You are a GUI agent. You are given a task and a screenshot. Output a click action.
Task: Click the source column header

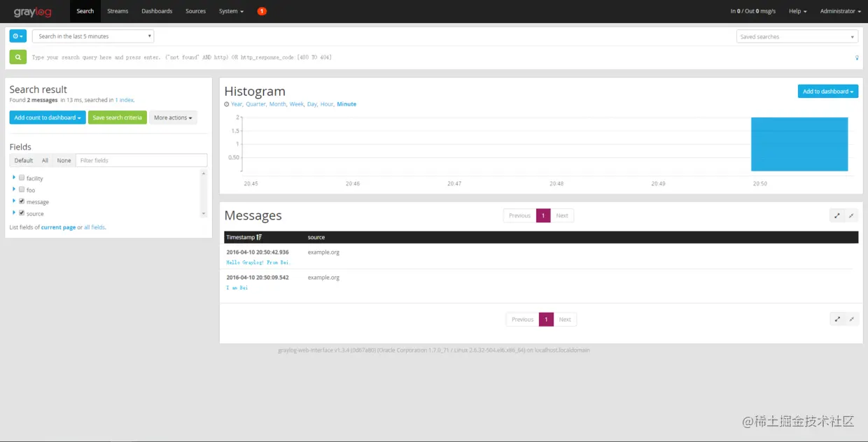tap(316, 237)
